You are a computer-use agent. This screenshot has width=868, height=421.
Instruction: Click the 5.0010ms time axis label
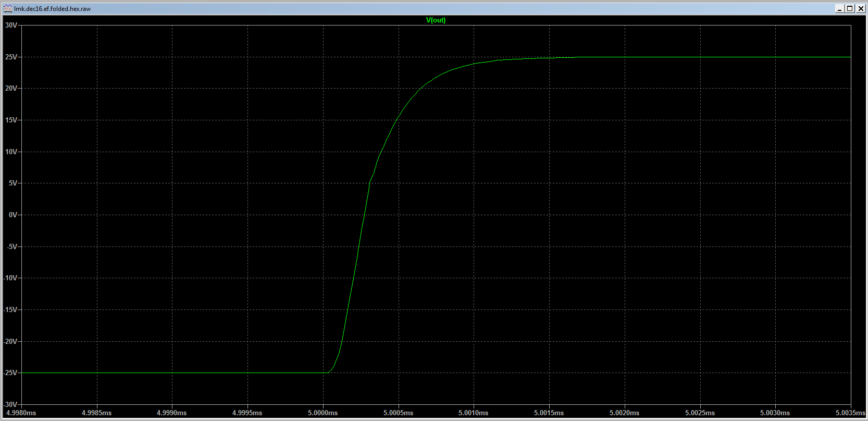(474, 413)
